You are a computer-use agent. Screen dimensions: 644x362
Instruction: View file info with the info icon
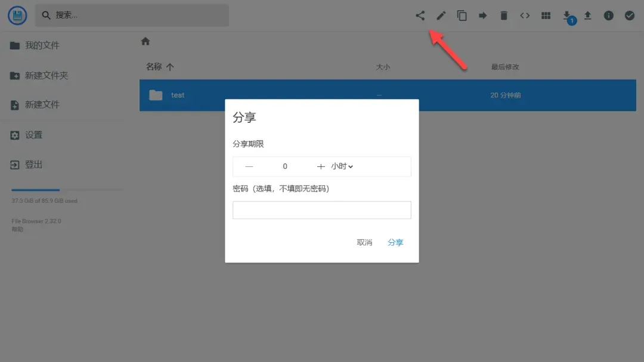pos(608,16)
